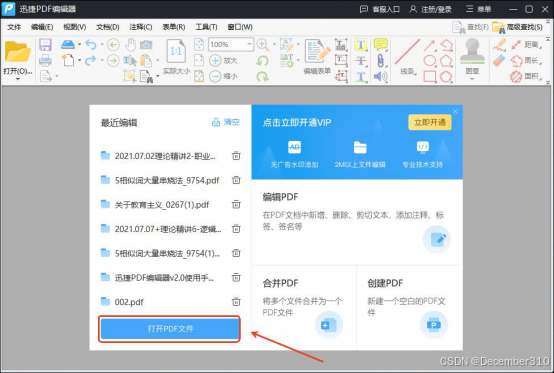Open 客服入口 customer service
The image size is (554, 373).
(380, 9)
